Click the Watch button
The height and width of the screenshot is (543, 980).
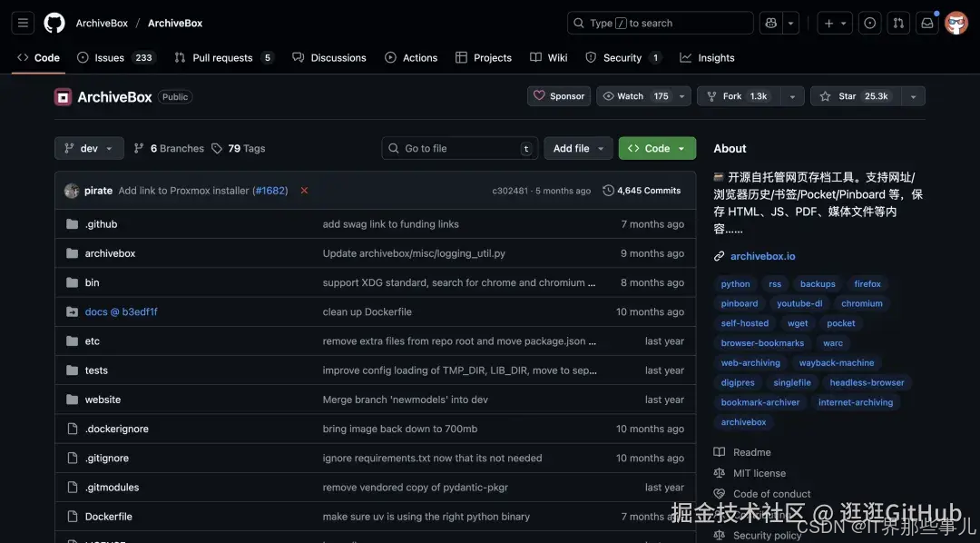coord(634,96)
